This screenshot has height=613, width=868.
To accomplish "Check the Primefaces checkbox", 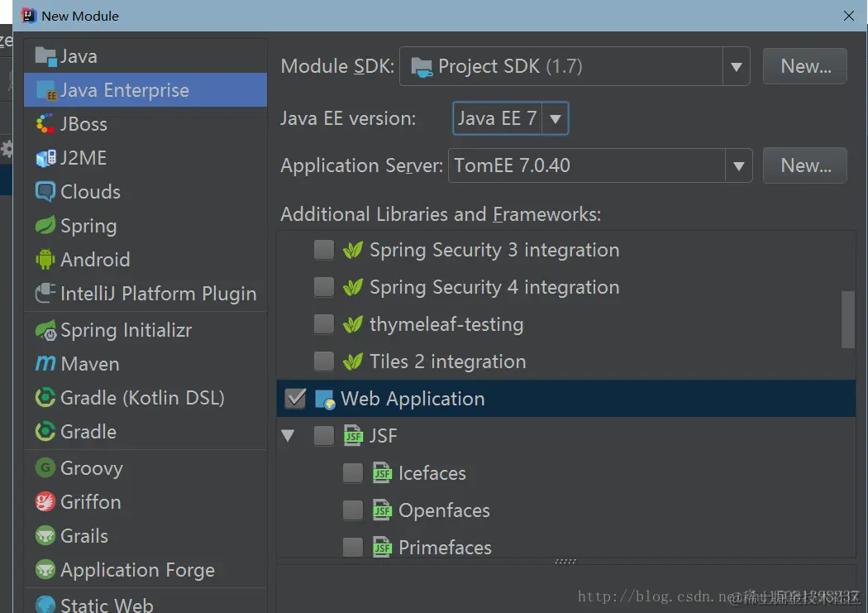I will click(x=353, y=547).
